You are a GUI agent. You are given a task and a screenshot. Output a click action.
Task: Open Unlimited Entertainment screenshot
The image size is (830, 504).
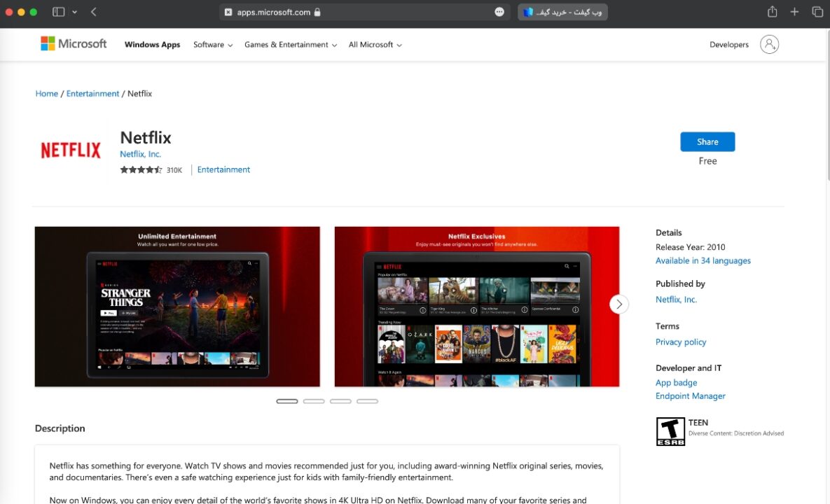(x=177, y=307)
